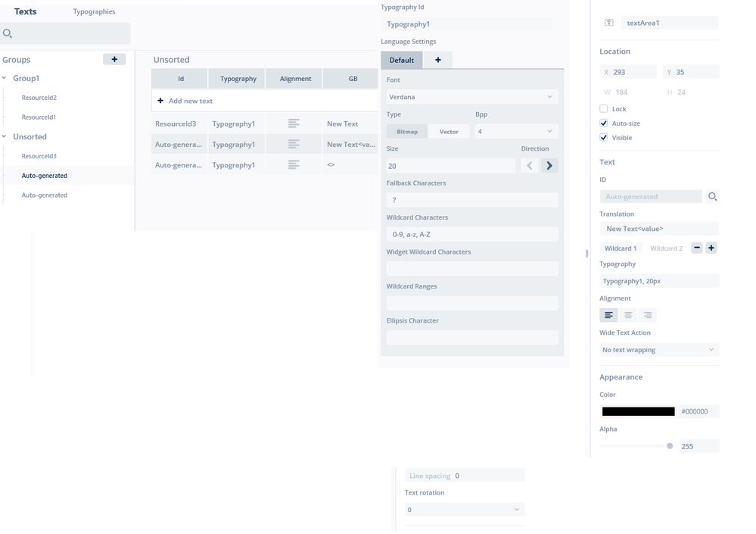
Task: Collapse the Group1 tree node
Action: tap(4, 78)
